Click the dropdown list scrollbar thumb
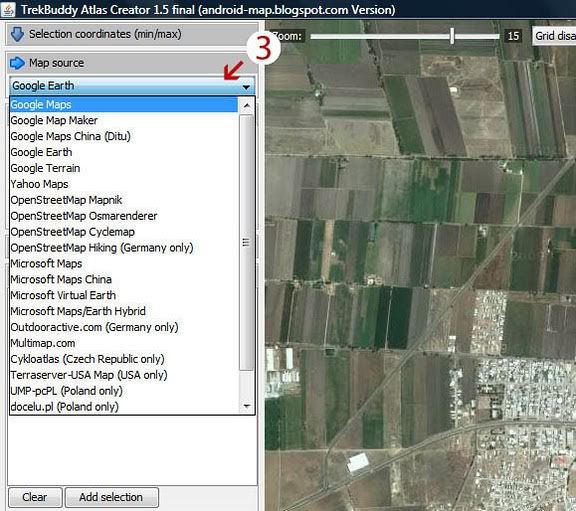The width and height of the screenshot is (576, 511). (246, 242)
